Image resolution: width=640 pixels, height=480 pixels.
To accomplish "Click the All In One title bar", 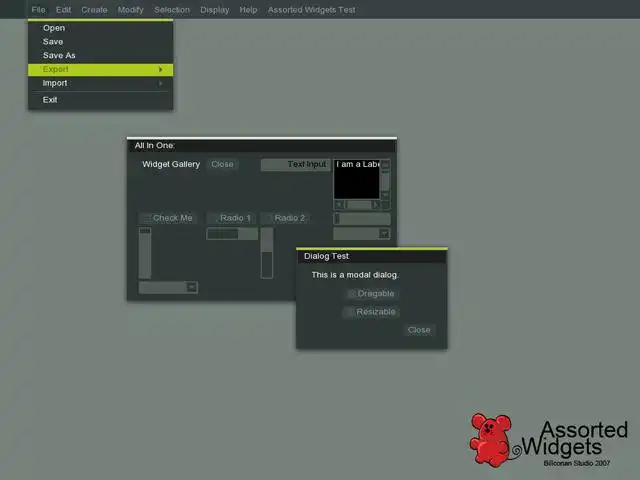I will coord(262,146).
